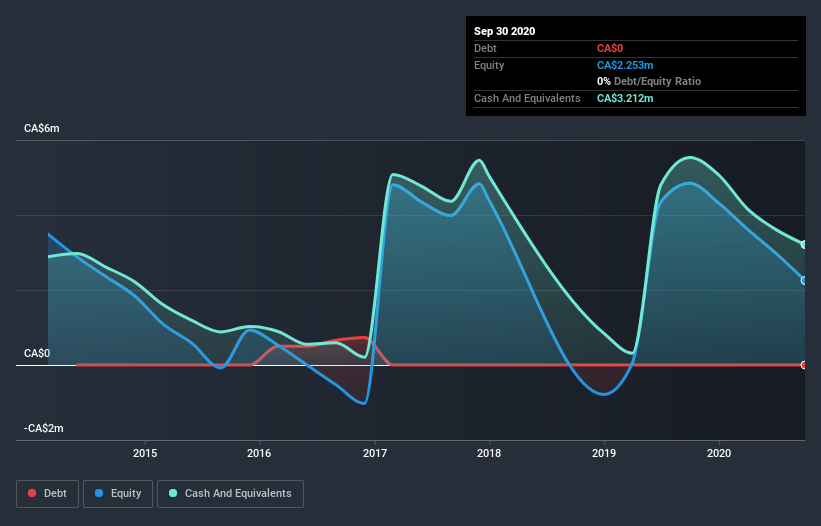The image size is (821, 526).
Task: Toggle the Cash And Equivalents legend button
Action: tap(230, 494)
